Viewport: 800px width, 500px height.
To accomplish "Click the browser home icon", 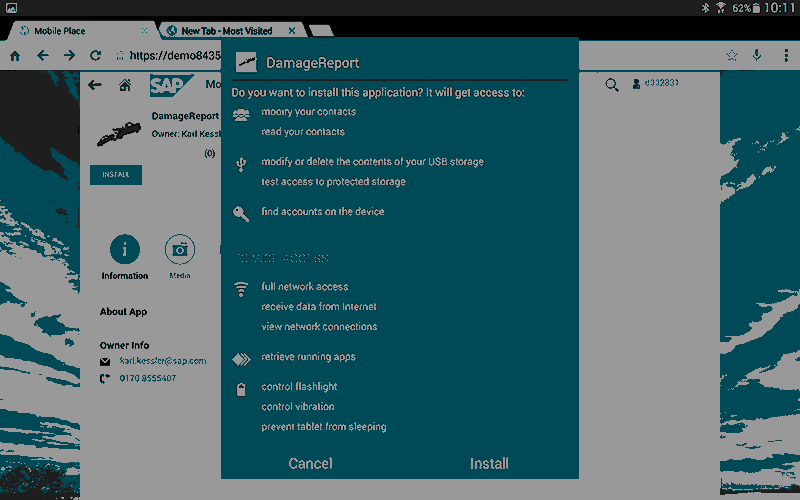I will pyautogui.click(x=15, y=56).
